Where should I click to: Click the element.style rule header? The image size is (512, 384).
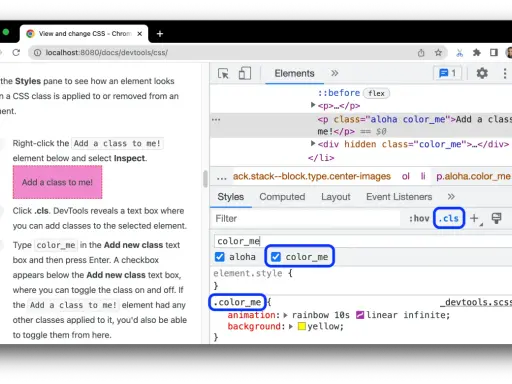point(253,273)
